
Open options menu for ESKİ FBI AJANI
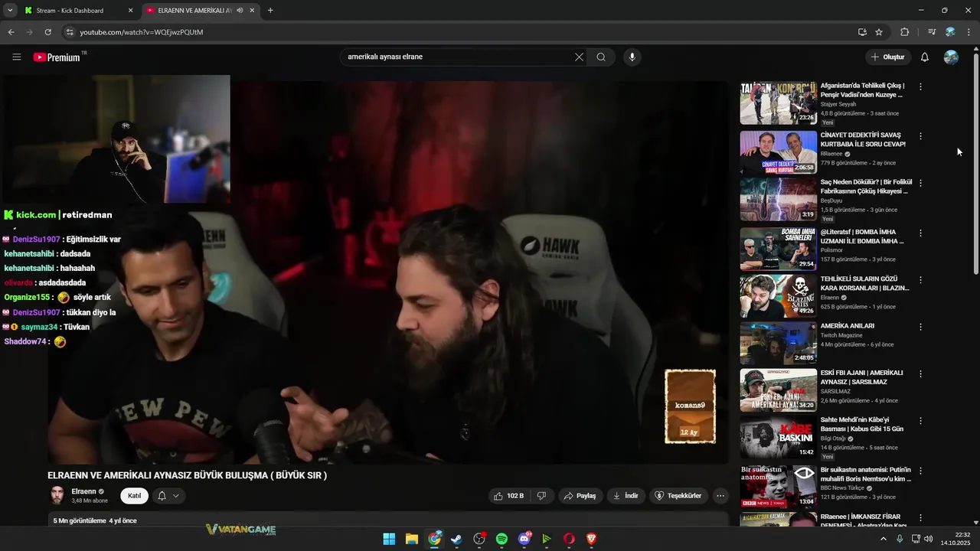920,374
